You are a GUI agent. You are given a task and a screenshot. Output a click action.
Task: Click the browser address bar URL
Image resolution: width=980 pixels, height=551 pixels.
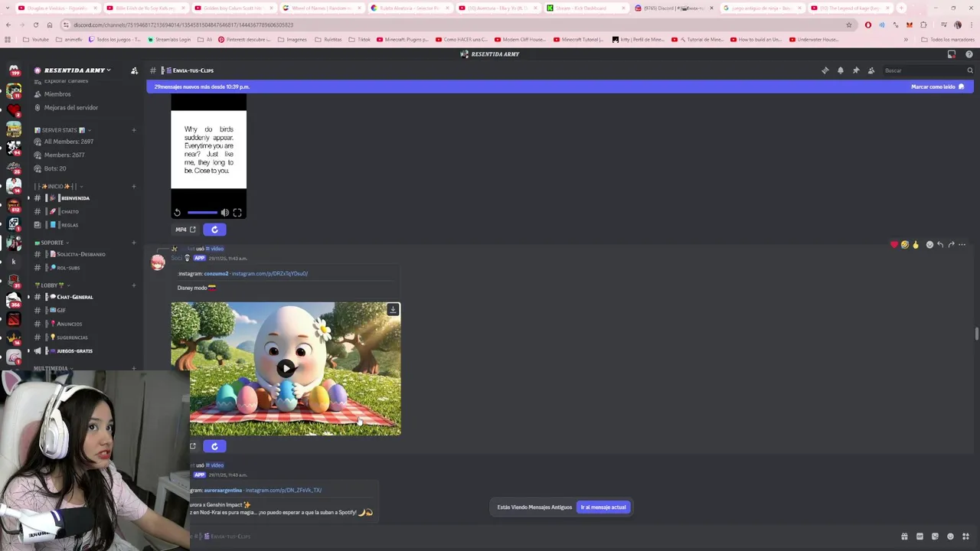point(184,24)
